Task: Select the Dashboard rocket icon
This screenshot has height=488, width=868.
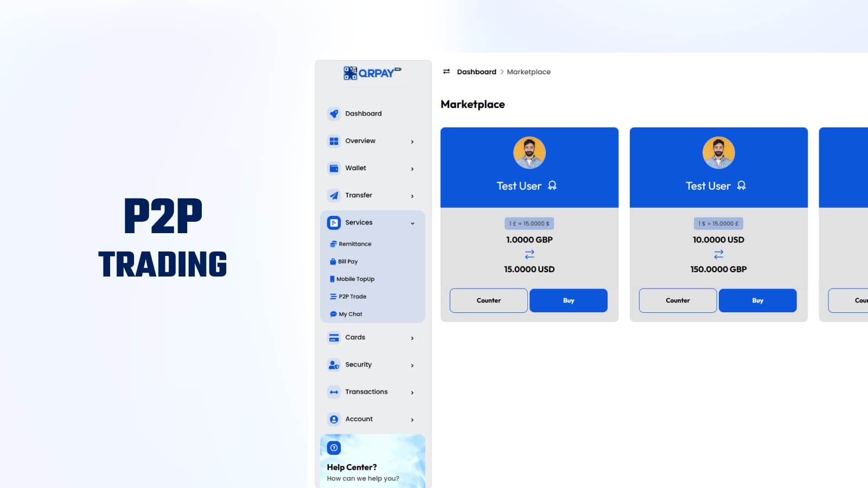Action: click(333, 113)
